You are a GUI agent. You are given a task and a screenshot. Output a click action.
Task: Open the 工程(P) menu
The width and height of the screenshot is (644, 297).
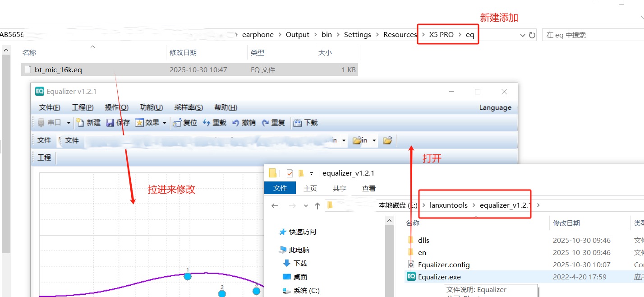point(83,107)
